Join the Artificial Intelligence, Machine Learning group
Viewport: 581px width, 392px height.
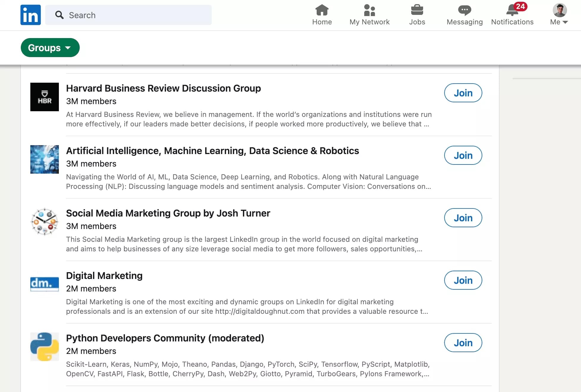pos(463,155)
